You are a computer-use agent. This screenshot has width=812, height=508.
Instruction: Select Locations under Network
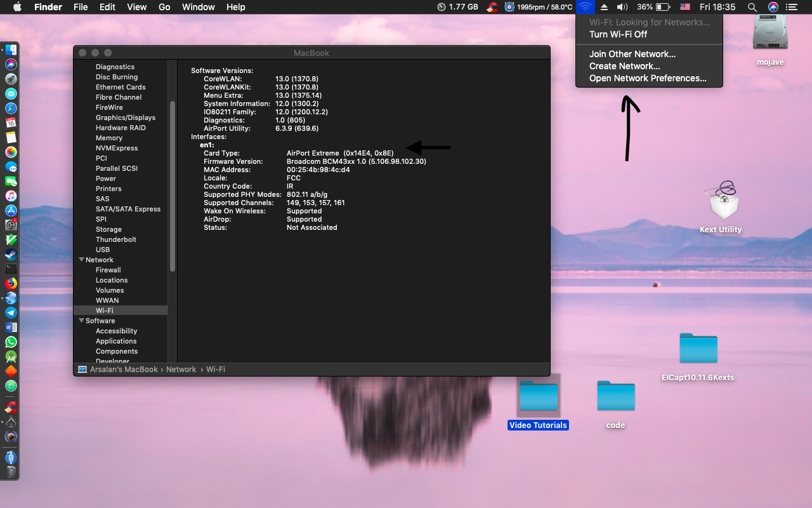112,280
